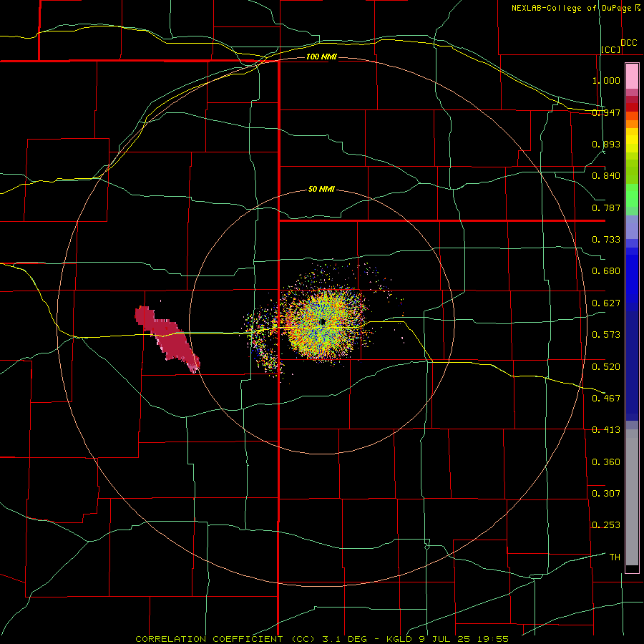This screenshot has width=644, height=644.
Task: Click the Correlation Coefficient caption at bottom
Action: 322,639
